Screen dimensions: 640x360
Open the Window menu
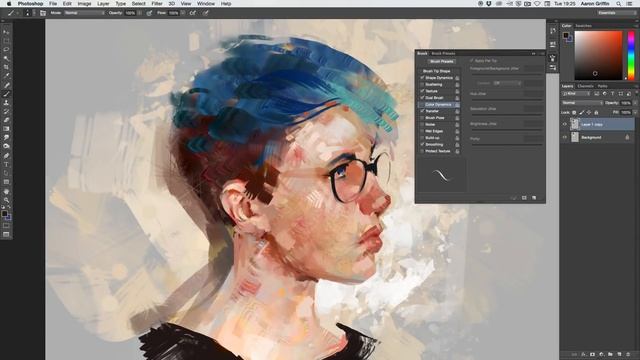point(206,4)
